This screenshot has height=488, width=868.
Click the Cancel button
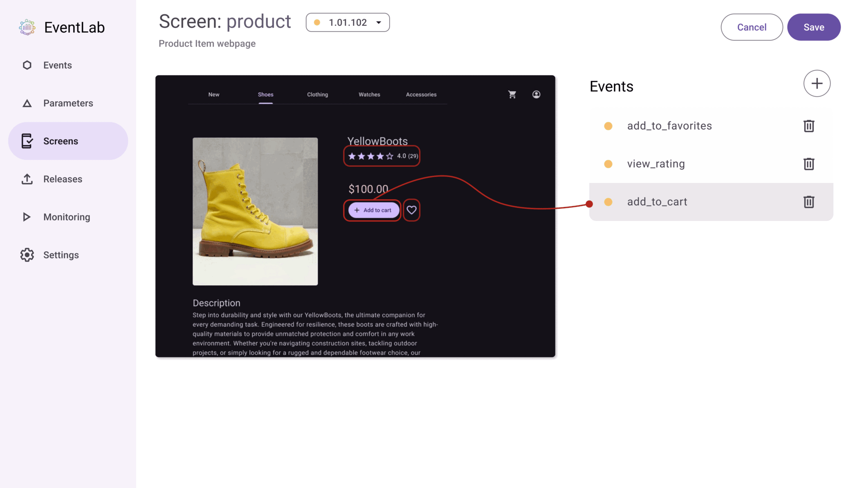click(x=752, y=27)
